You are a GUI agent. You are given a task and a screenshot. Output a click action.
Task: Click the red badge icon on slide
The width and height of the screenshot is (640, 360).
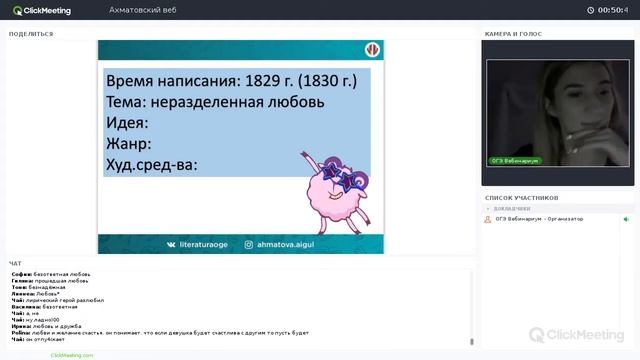372,50
